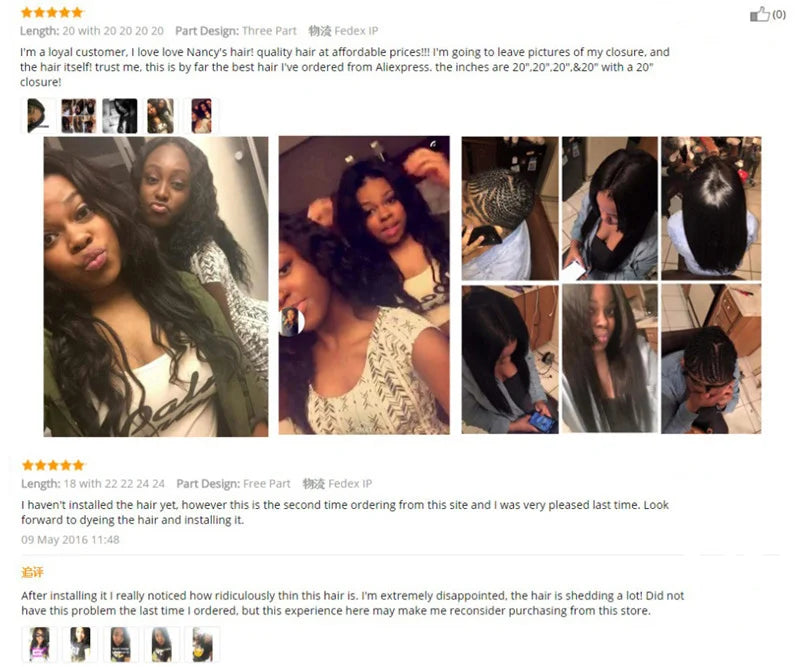The width and height of the screenshot is (800, 667).
Task: Open second small thumbnail showing photo collage
Action: pyautogui.click(x=79, y=116)
